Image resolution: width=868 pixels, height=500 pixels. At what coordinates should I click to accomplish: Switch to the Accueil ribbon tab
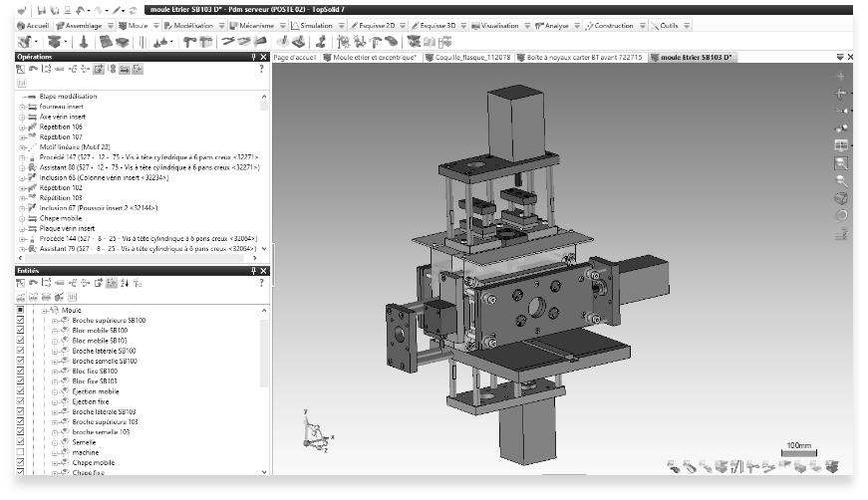click(33, 26)
